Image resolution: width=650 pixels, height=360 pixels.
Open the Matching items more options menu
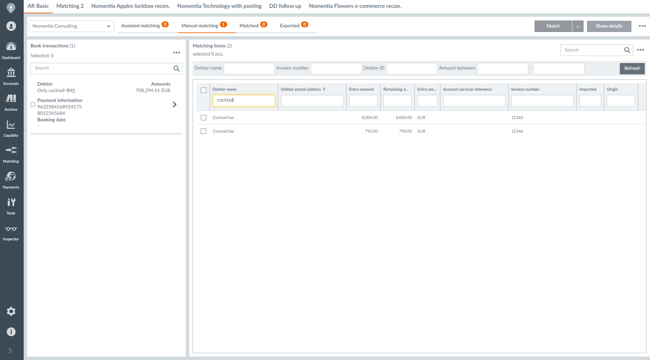tap(640, 50)
